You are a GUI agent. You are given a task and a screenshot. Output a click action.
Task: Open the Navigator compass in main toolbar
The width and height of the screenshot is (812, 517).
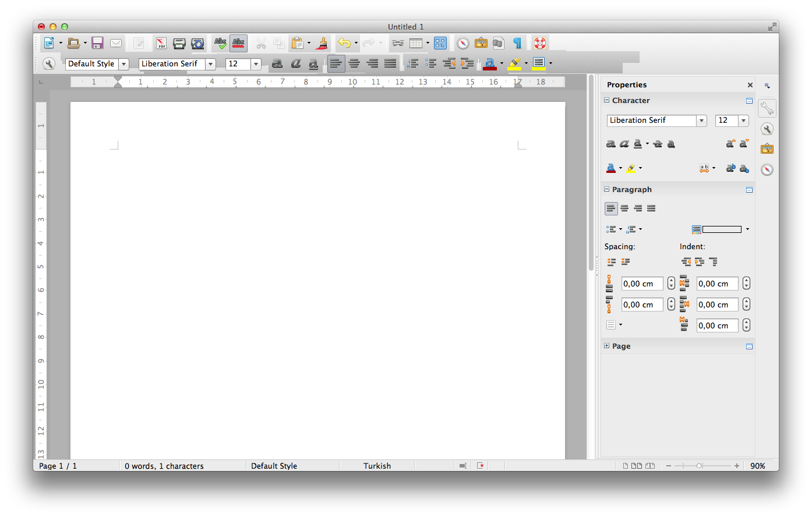click(x=463, y=43)
